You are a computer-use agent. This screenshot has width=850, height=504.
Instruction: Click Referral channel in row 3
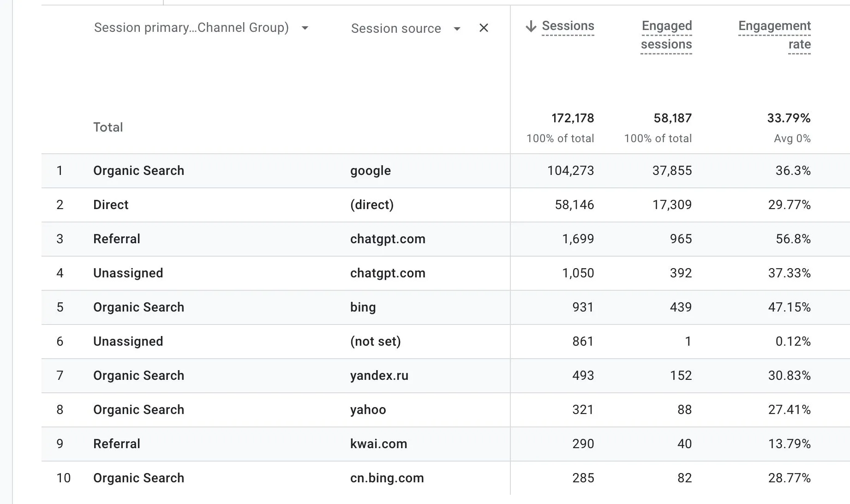click(x=117, y=239)
